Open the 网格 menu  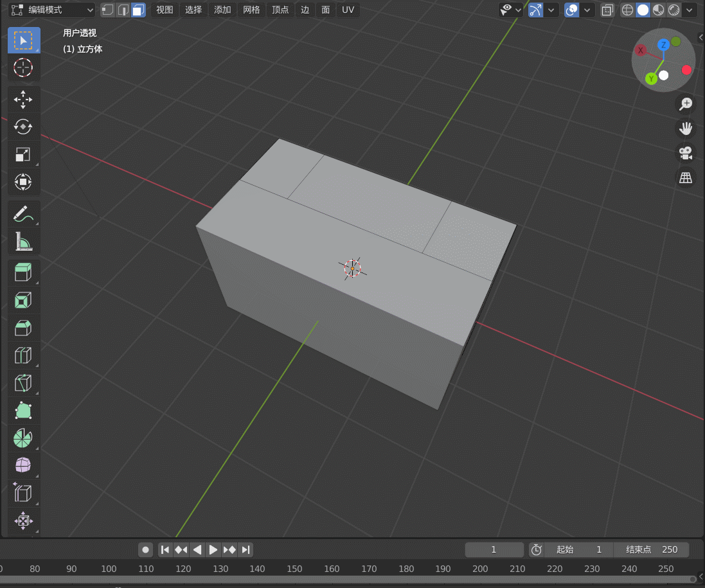(x=251, y=10)
